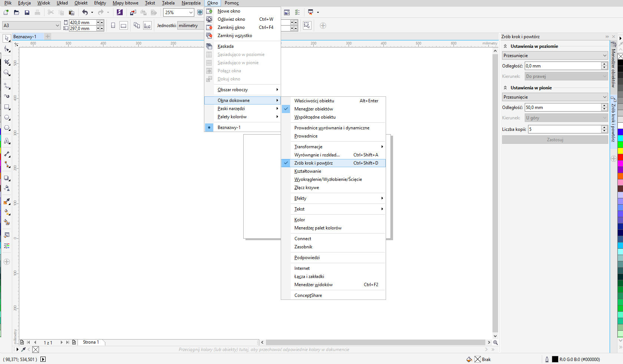Select the Text tool
The width and height of the screenshot is (623, 364).
tap(7, 141)
